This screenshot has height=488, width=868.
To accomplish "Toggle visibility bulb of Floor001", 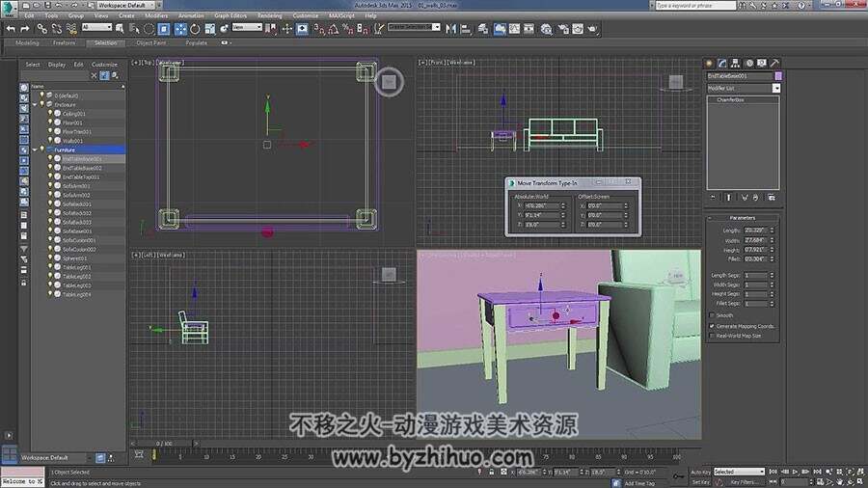I will tap(50, 122).
